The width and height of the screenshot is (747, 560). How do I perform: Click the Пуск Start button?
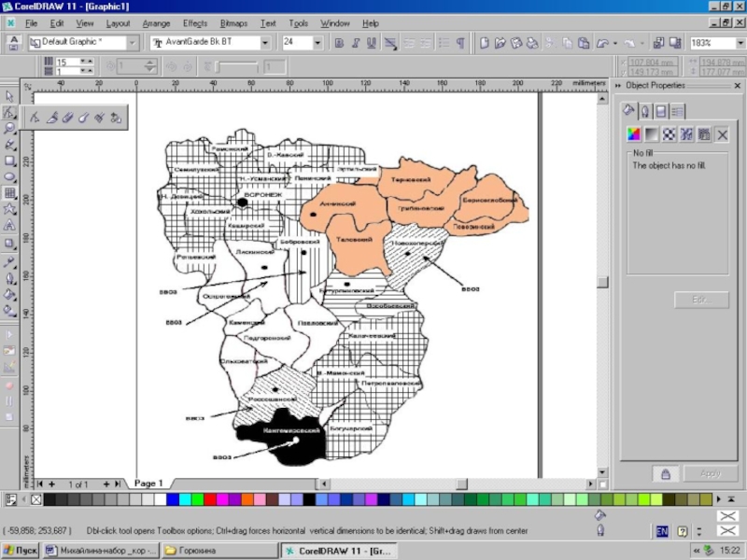point(21,551)
